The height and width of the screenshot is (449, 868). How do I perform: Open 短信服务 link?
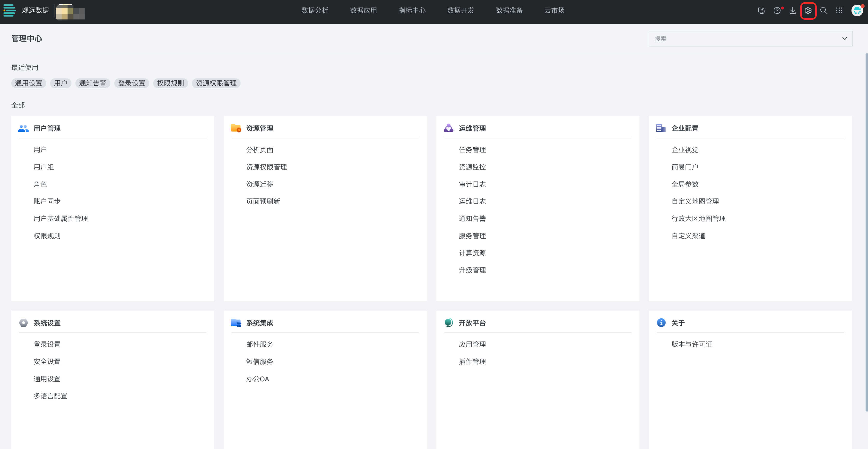[x=260, y=362]
